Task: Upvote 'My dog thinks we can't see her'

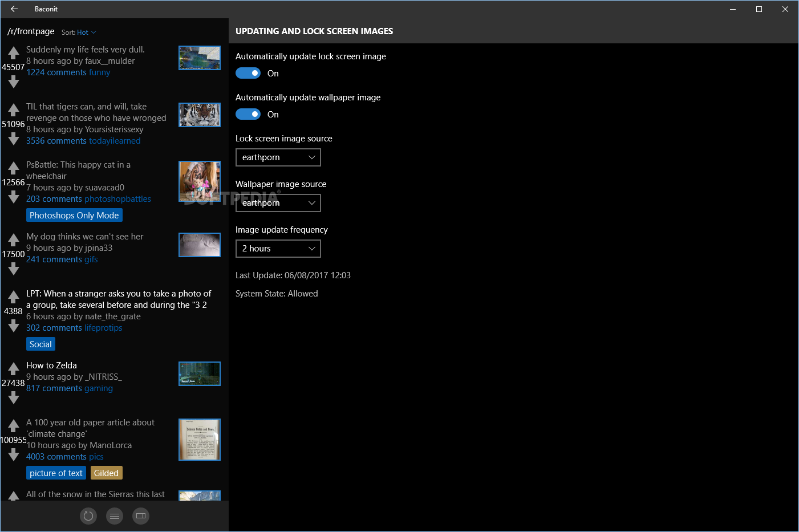Action: (x=14, y=240)
